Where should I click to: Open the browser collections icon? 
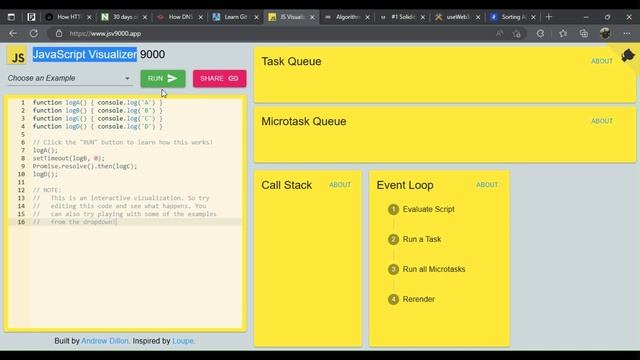(584, 33)
